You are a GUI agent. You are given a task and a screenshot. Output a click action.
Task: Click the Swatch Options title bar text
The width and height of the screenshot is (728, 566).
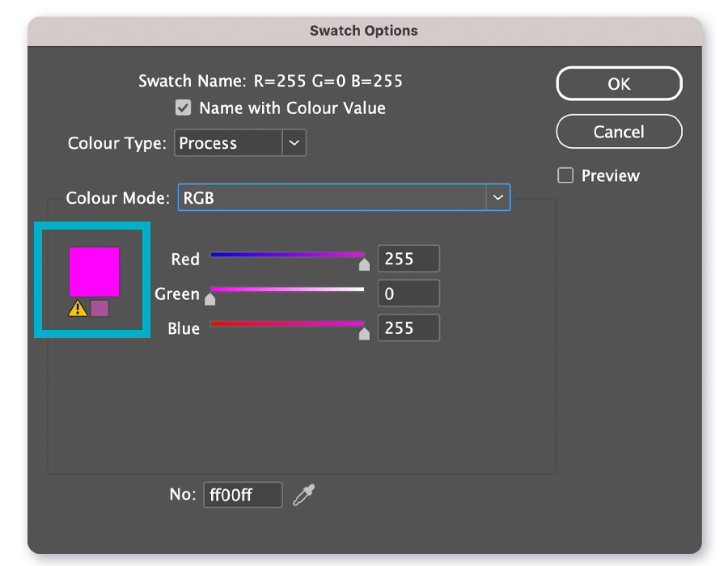pyautogui.click(x=362, y=30)
